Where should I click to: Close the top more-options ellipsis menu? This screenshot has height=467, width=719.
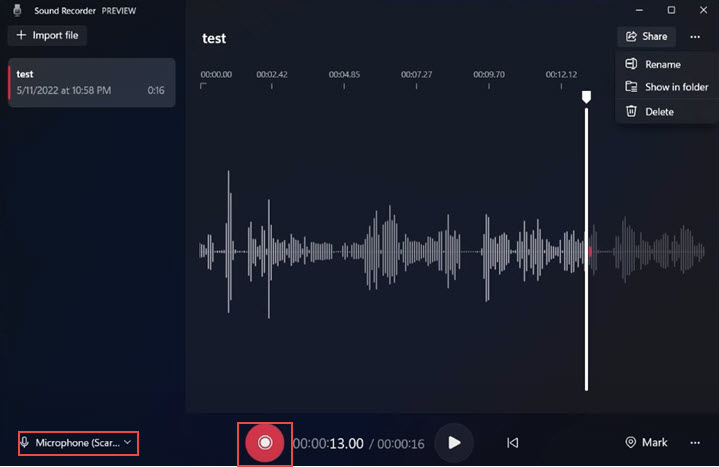pos(695,37)
